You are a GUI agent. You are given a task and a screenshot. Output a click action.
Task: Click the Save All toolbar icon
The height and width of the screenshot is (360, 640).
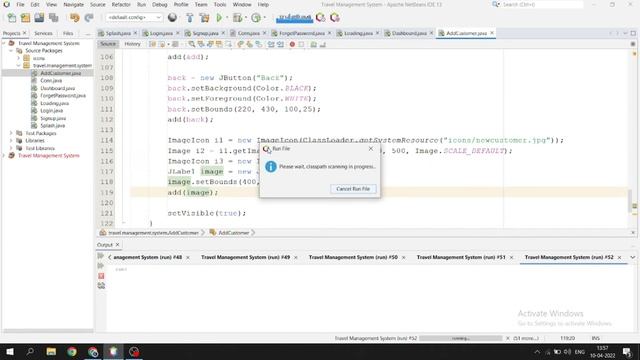[x=53, y=18]
